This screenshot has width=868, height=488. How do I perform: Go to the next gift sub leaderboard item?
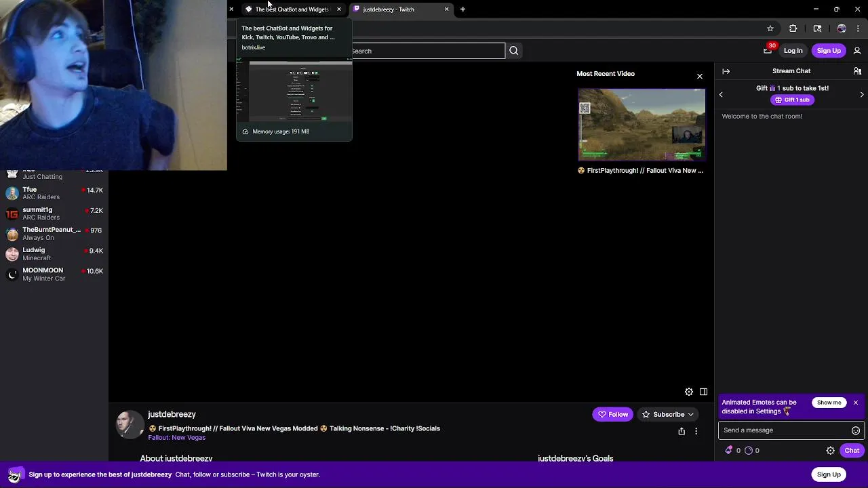862,95
